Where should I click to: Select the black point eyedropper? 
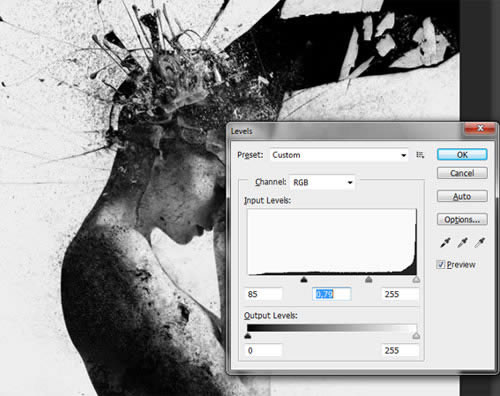(x=445, y=243)
